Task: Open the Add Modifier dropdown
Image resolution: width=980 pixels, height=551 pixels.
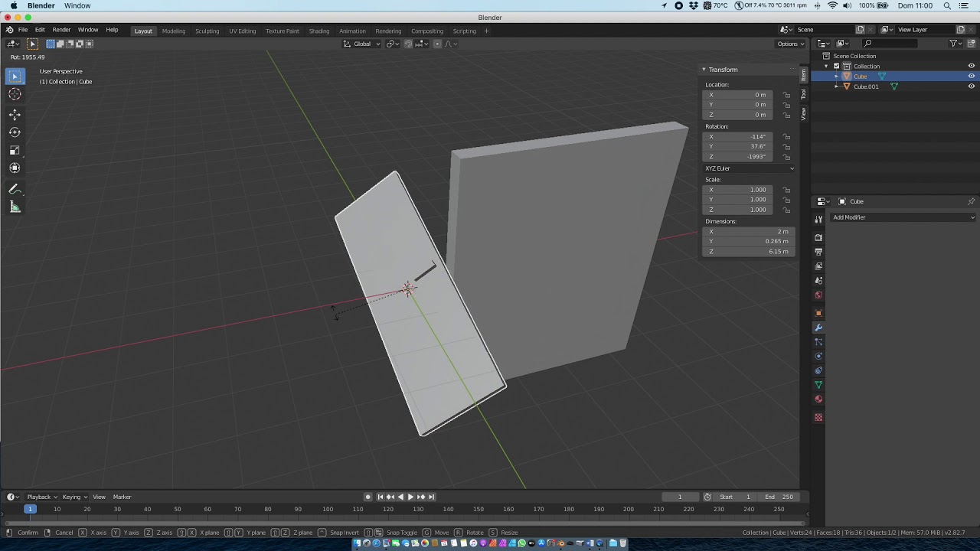Action: [x=903, y=217]
